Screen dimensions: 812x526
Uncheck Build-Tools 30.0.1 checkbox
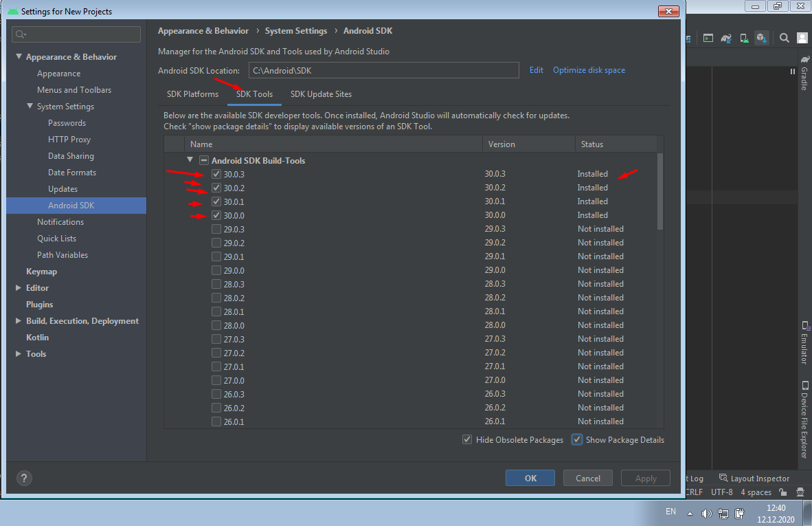pos(216,201)
